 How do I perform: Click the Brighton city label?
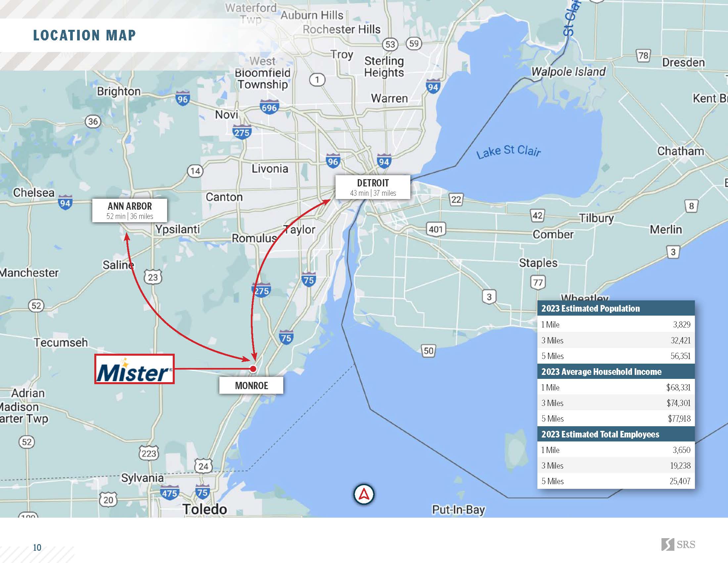coord(119,92)
